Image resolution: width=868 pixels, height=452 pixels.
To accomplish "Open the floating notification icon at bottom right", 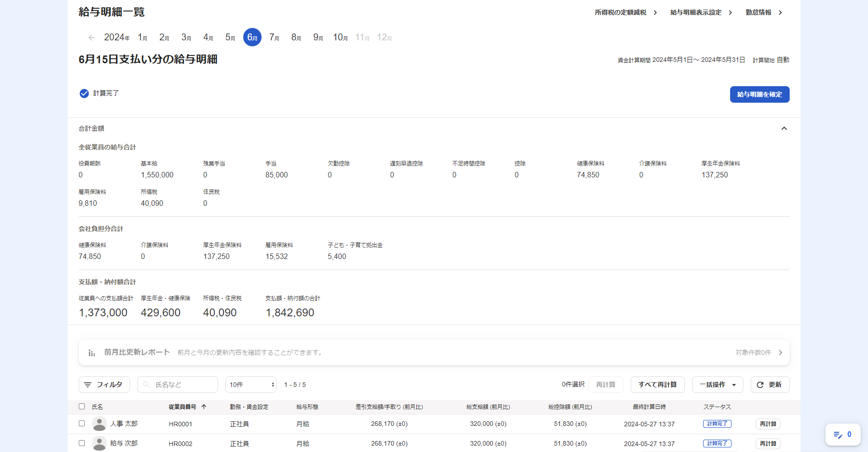I will 842,435.
